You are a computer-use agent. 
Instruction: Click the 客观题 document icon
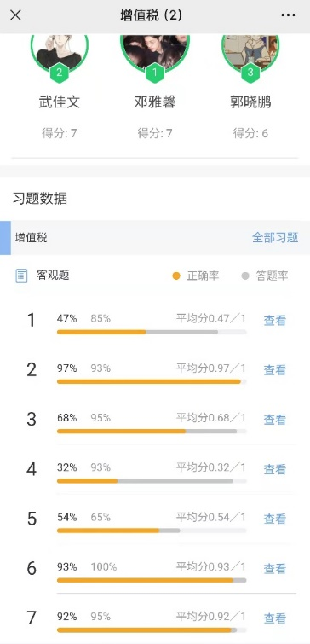[x=21, y=276]
